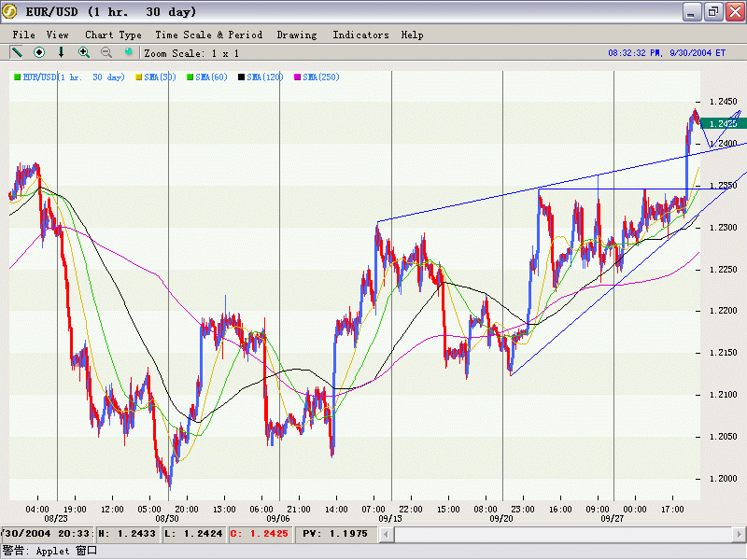
Task: Click the horizontal scrollbar right arrow
Action: 739,534
